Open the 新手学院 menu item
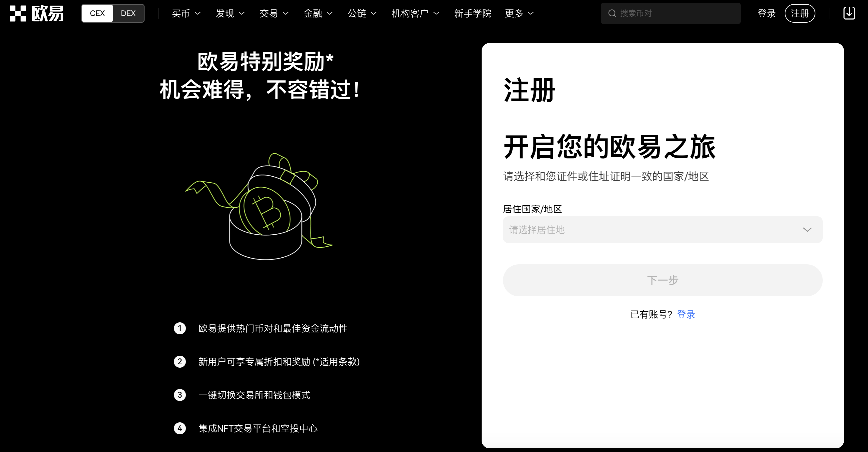The width and height of the screenshot is (868, 452). [472, 13]
